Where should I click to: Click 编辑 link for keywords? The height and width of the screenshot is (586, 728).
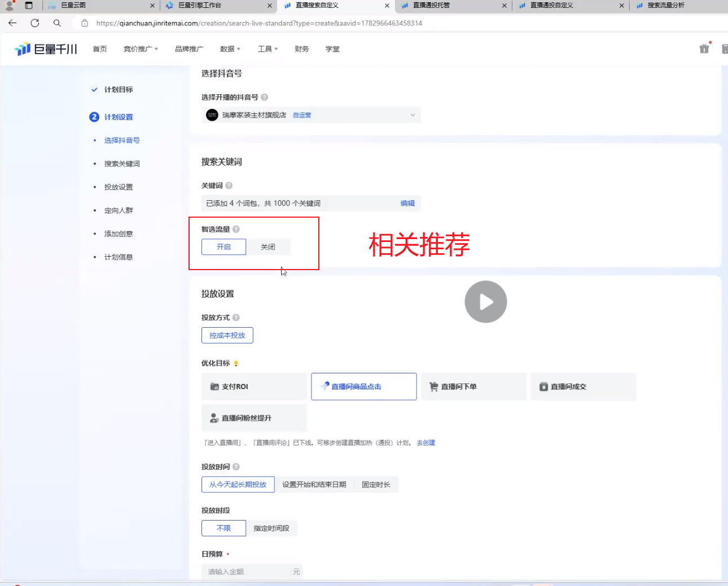coord(407,204)
